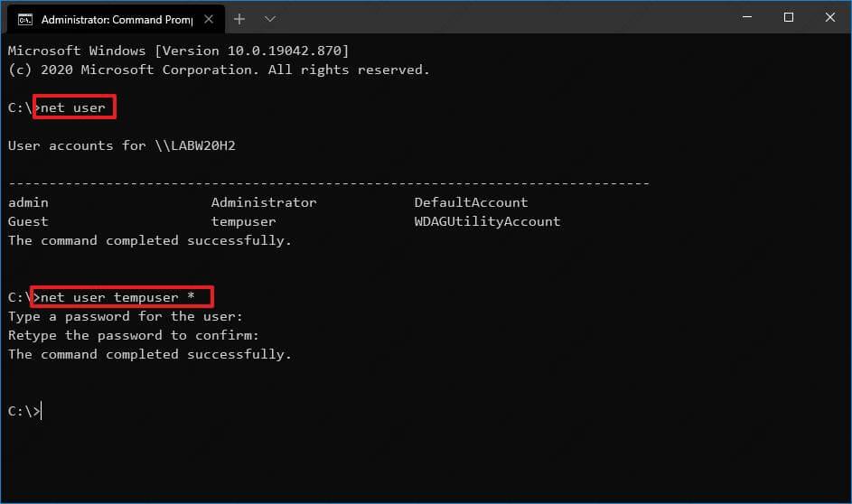The height and width of the screenshot is (504, 852).
Task: Expand the new tab profile dropdown chevron
Action: click(x=269, y=18)
